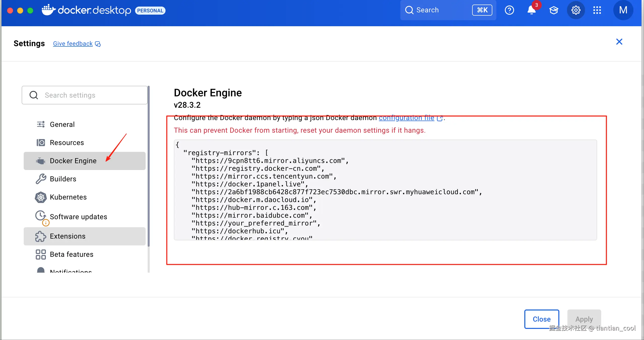Open the apps grid icon
The image size is (644, 340).
(x=597, y=10)
